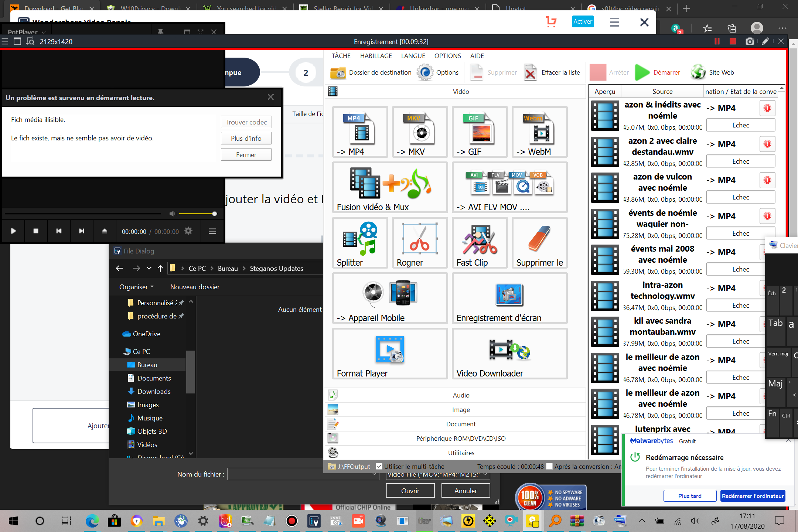The height and width of the screenshot is (532, 798).
Task: Take a snapshot with the camera icon
Action: [x=750, y=41]
